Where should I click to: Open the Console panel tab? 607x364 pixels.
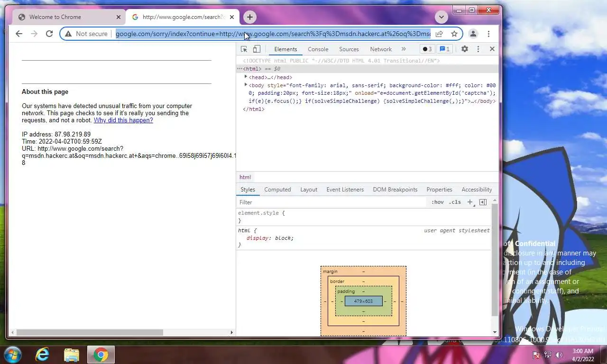click(318, 49)
